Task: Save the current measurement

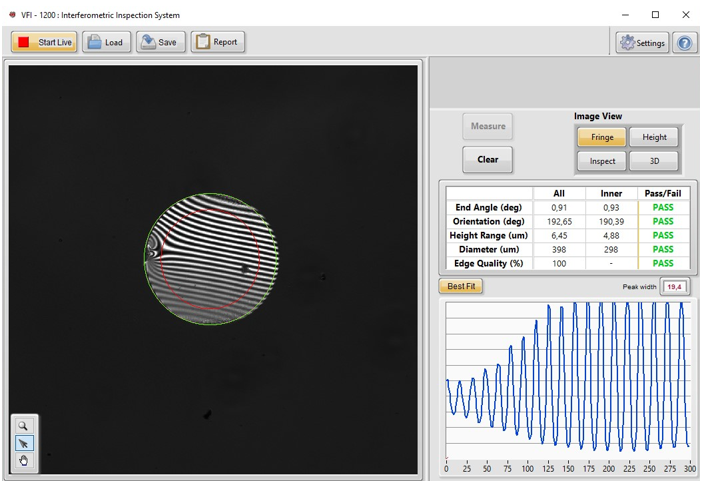Action: [x=160, y=42]
